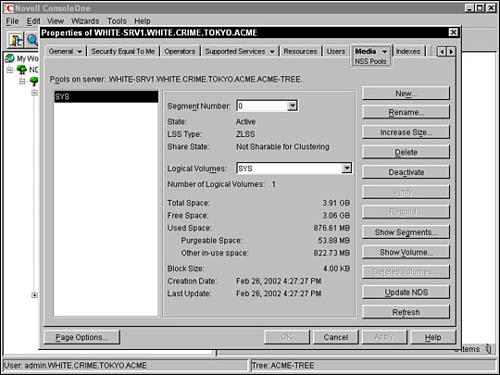Click the ConsoleOne tree-view toolbar icon
This screenshot has height=375, width=500.
tap(15, 40)
